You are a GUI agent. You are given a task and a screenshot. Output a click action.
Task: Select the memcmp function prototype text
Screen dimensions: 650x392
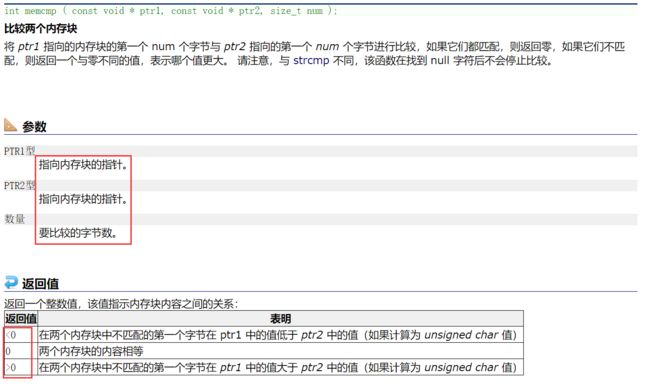(x=171, y=11)
